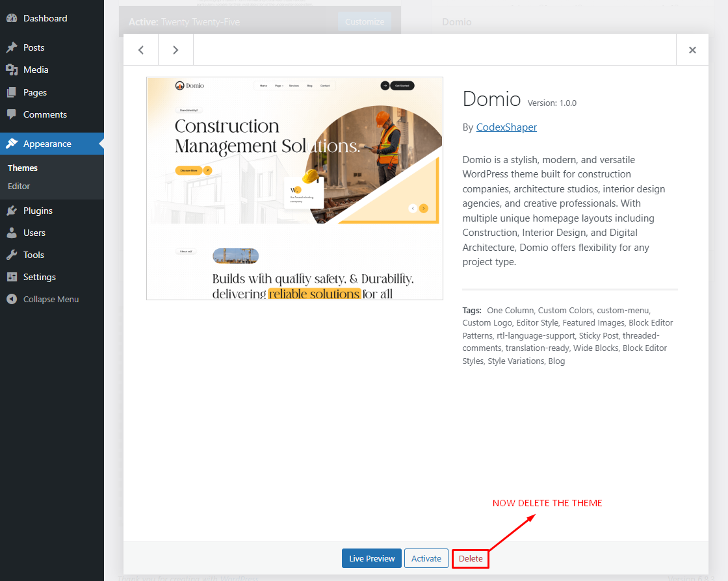Click the Settings sliders icon
The width and height of the screenshot is (728, 581).
coord(12,277)
